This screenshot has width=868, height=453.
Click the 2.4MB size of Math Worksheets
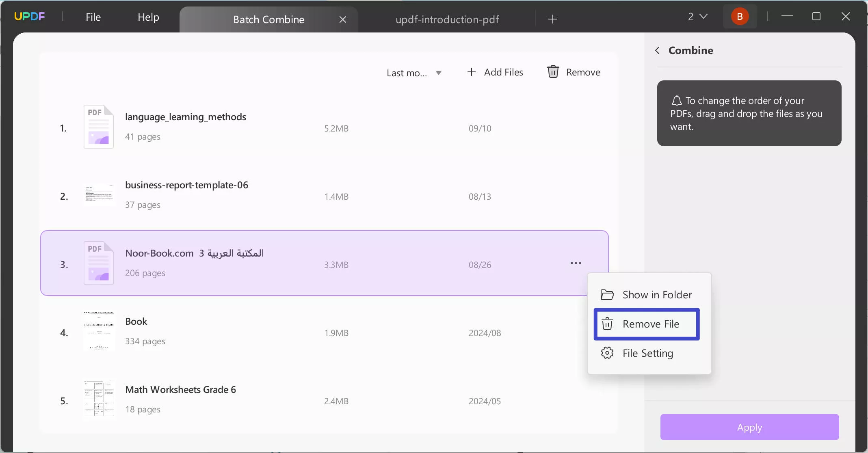[336, 401]
